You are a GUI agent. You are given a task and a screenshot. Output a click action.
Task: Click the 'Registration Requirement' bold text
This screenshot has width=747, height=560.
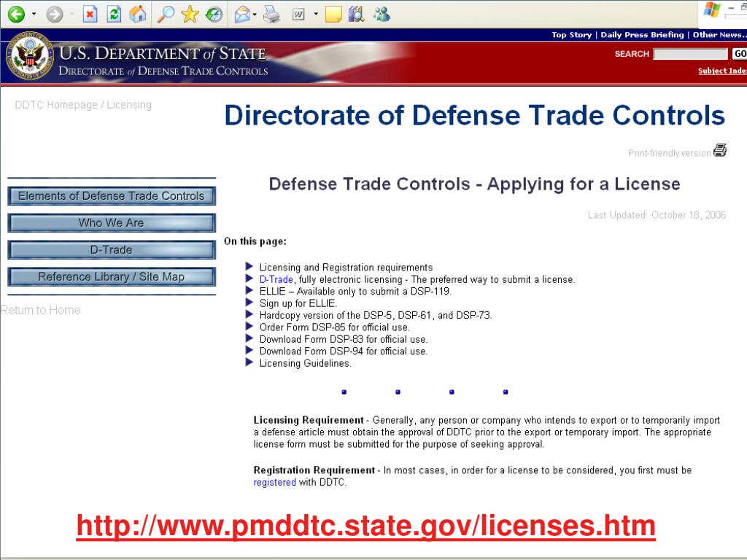pos(314,470)
